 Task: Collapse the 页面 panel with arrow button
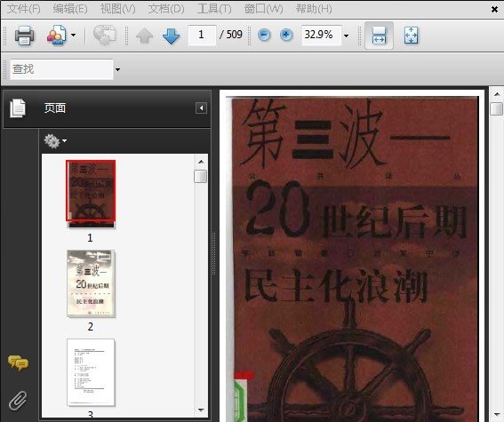coord(201,107)
